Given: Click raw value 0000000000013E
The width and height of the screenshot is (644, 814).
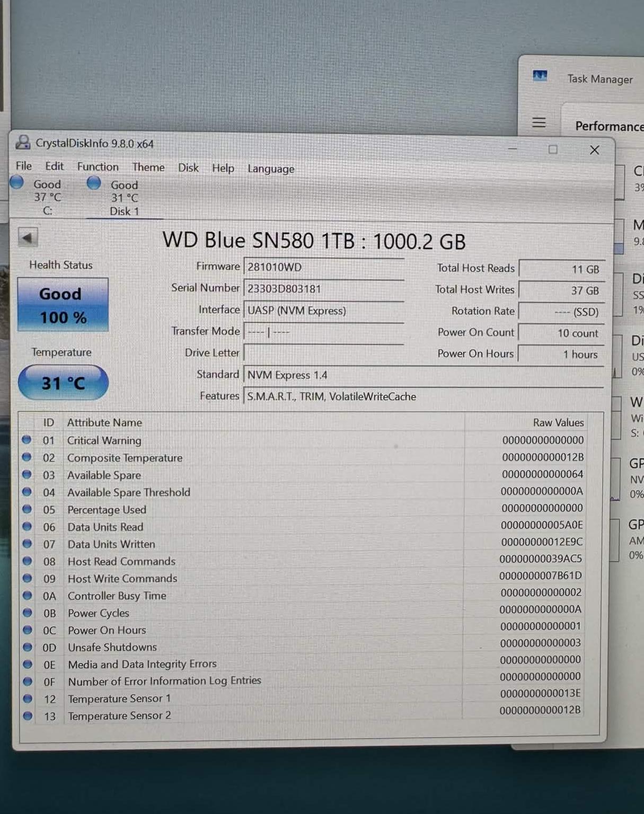Looking at the screenshot, I should tap(540, 693).
